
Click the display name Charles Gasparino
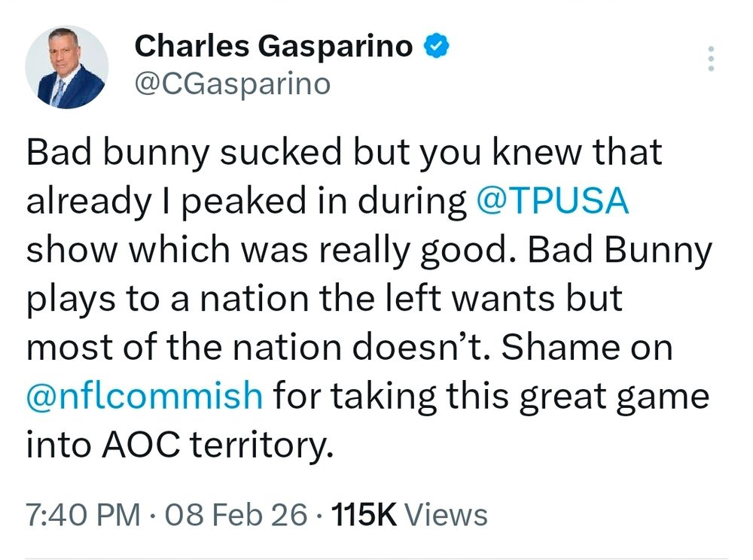coord(274,47)
